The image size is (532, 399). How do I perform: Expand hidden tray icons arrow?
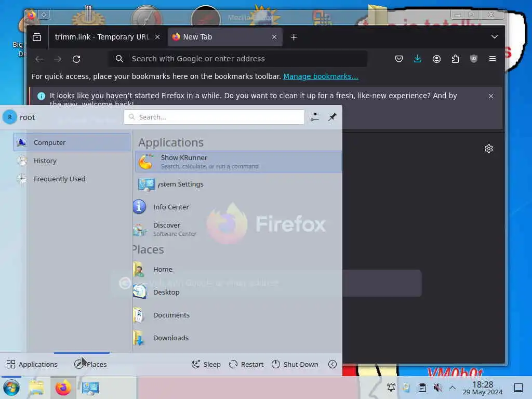[x=453, y=387]
